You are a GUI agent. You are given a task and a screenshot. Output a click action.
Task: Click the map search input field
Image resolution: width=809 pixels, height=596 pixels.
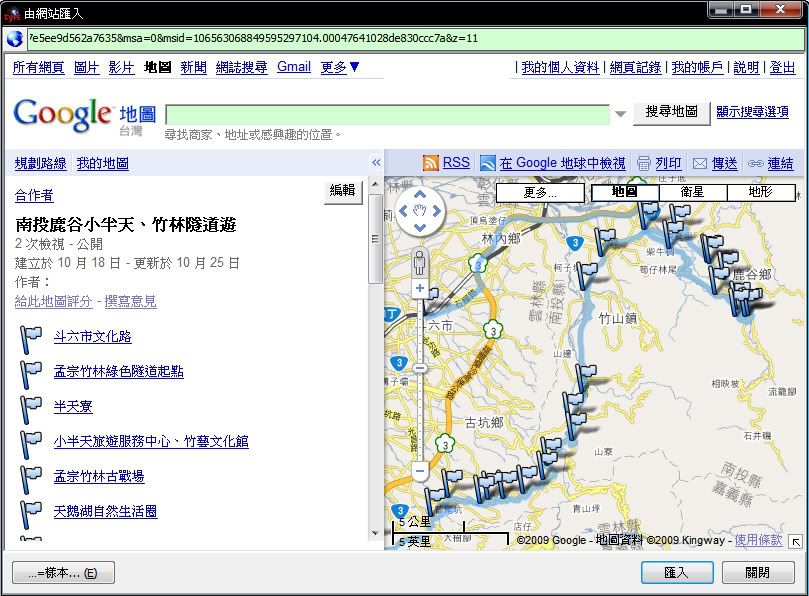coord(387,114)
